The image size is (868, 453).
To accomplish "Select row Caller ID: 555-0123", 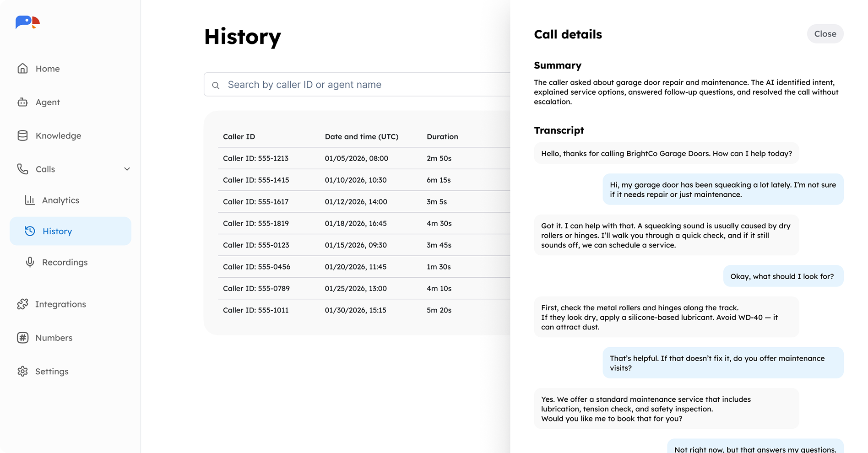I will (364, 245).
